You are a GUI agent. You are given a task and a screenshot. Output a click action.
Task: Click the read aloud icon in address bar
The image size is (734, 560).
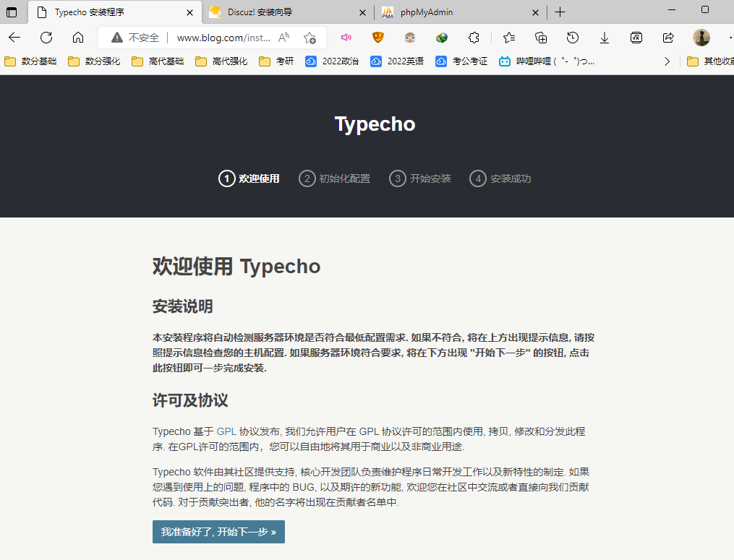tap(284, 38)
